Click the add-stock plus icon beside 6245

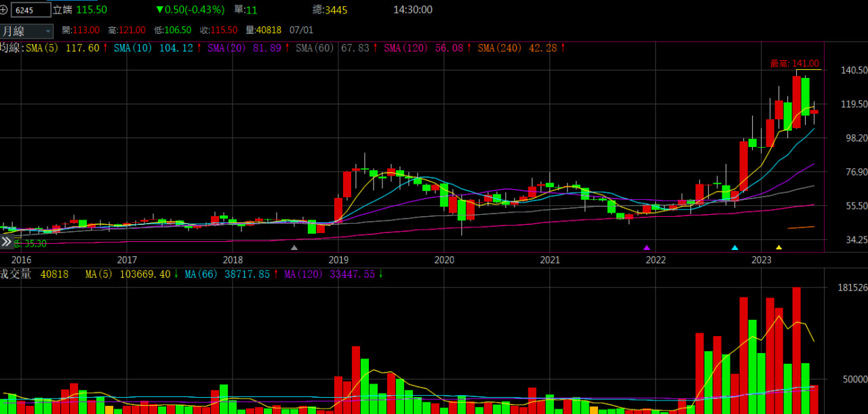pos(5,10)
